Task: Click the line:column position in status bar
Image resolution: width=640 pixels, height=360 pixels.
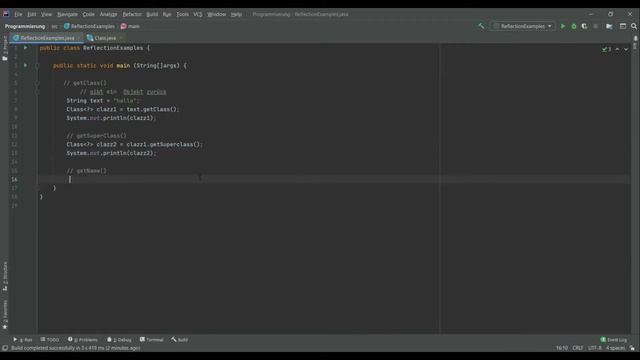Action: 562,348
